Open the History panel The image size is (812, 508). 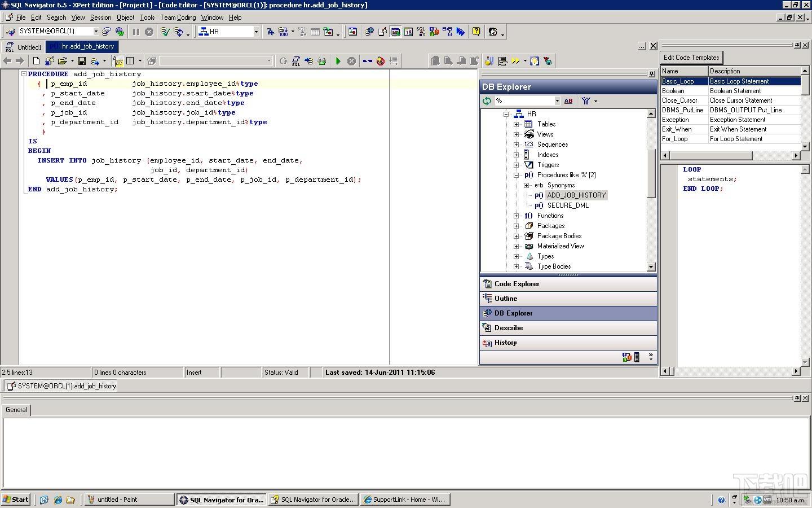pyautogui.click(x=568, y=343)
